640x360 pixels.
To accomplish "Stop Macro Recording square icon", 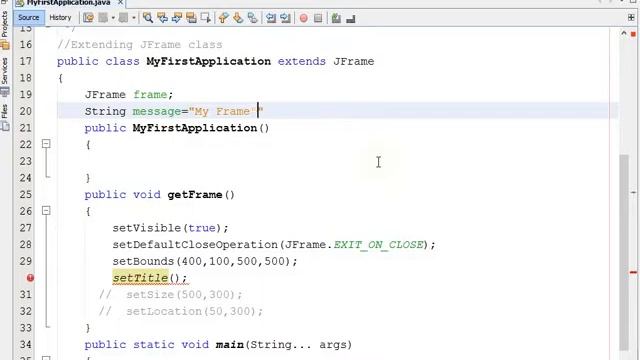I will pos(318,18).
